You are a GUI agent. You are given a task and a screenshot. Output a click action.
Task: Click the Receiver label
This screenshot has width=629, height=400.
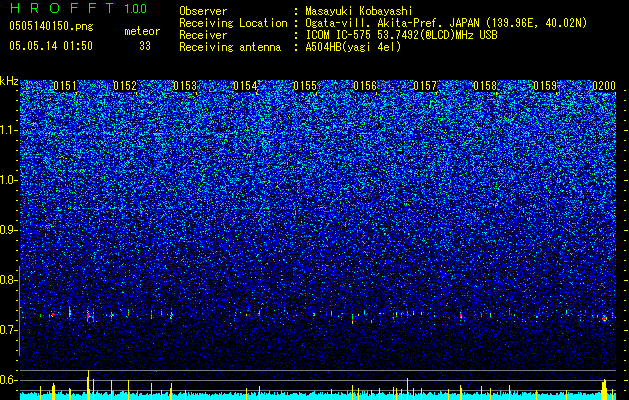coord(203,35)
